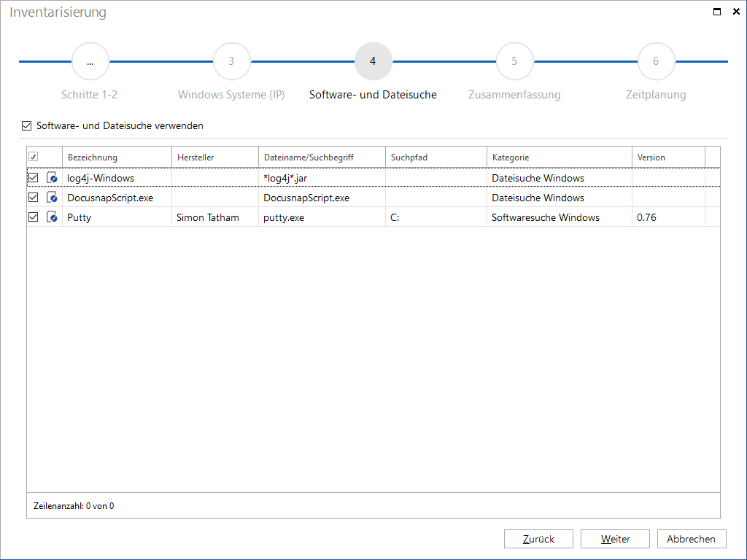
Task: Jump to step 3 Windows Systeme (IP)
Action: [x=231, y=61]
